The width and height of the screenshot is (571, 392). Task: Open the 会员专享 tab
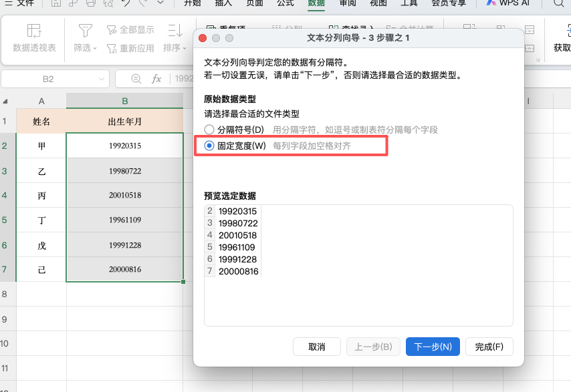click(449, 3)
